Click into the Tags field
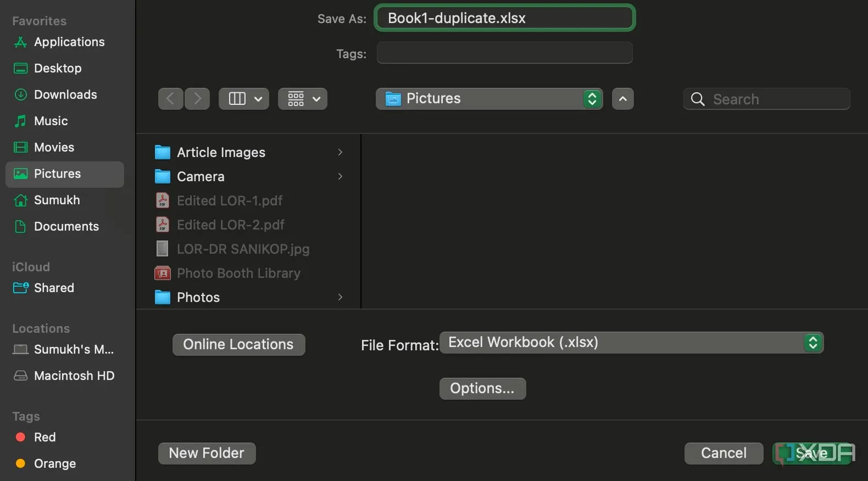Viewport: 868px width, 481px height. 505,53
